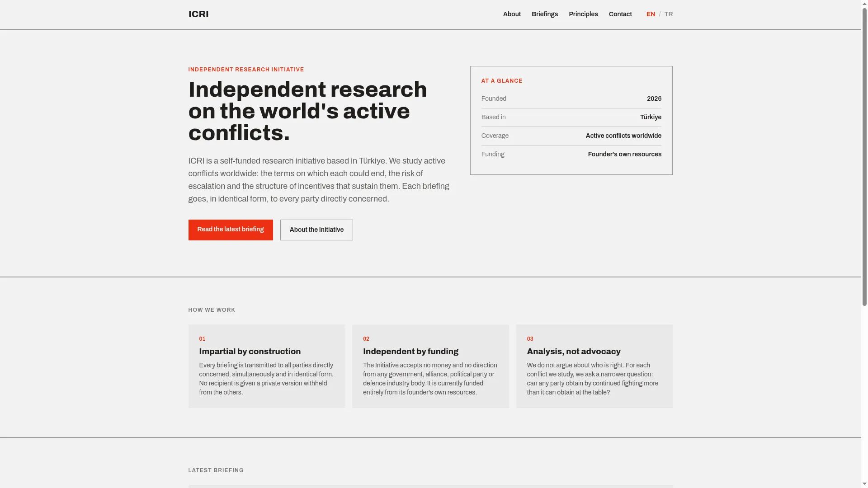This screenshot has width=868, height=488.
Task: Click the At a Glance heading
Action: pos(502,81)
